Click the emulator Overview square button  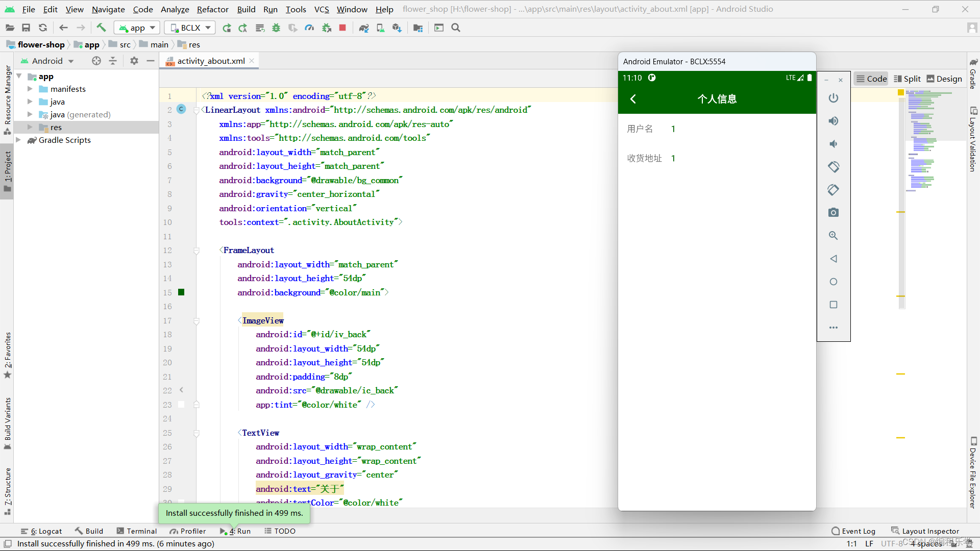tap(834, 305)
